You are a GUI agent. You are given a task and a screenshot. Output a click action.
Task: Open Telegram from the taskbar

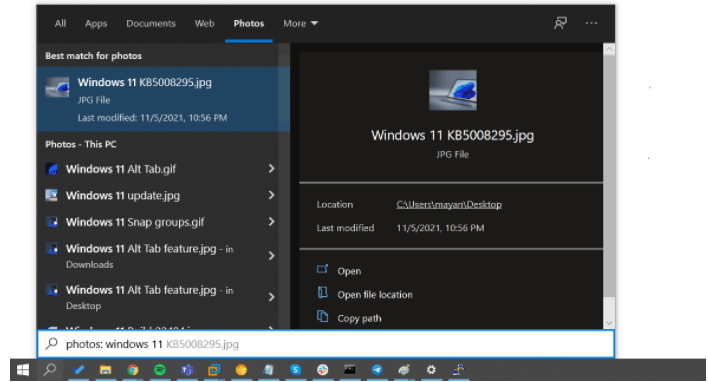coord(377,370)
